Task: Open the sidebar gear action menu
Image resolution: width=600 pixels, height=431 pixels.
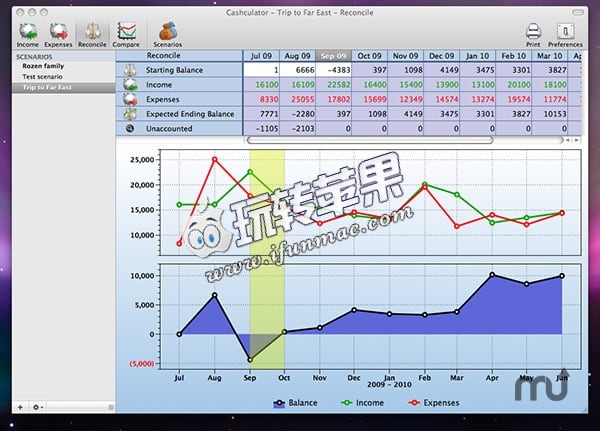Action: [x=38, y=407]
